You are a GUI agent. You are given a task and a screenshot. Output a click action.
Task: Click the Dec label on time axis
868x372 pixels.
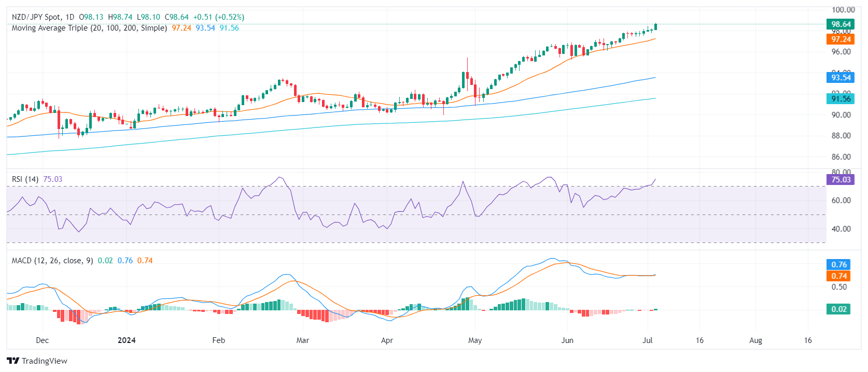point(43,340)
